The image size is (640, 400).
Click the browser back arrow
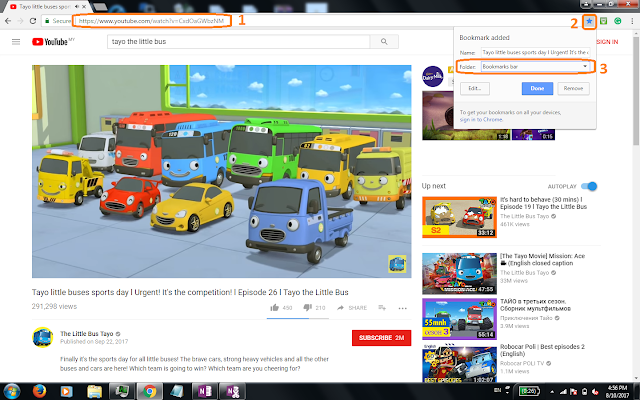tap(8, 21)
